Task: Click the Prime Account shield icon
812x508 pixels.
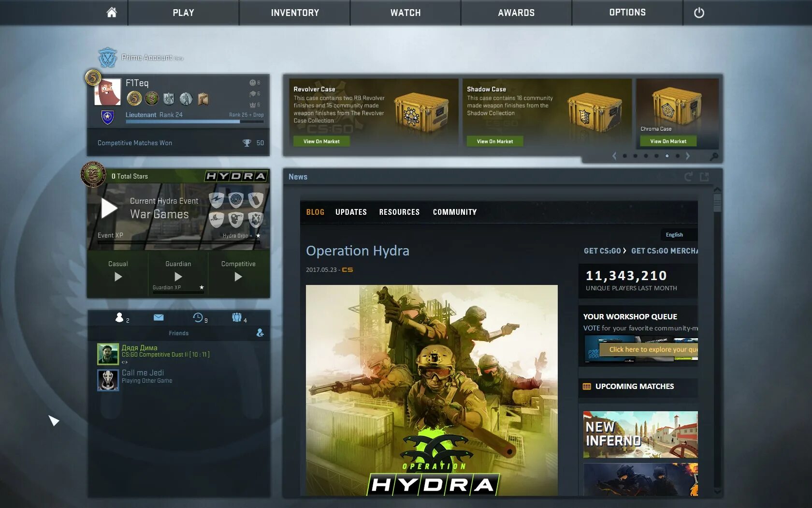Action: click(x=107, y=58)
